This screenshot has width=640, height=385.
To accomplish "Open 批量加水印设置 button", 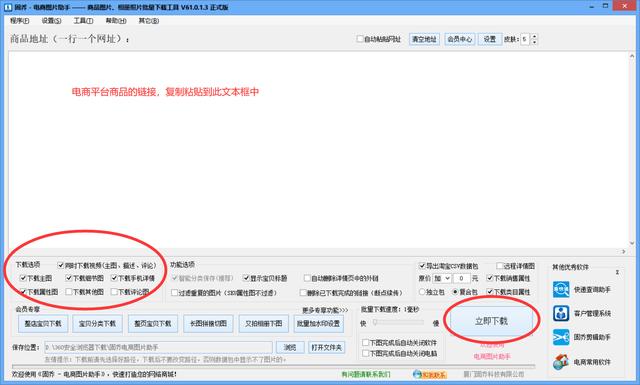I will tap(318, 323).
